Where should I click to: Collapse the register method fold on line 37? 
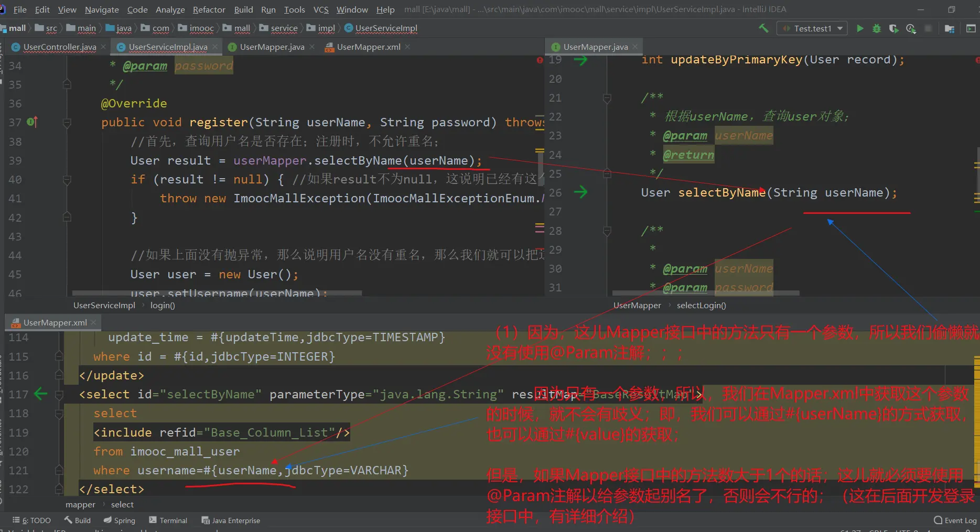pyautogui.click(x=67, y=123)
